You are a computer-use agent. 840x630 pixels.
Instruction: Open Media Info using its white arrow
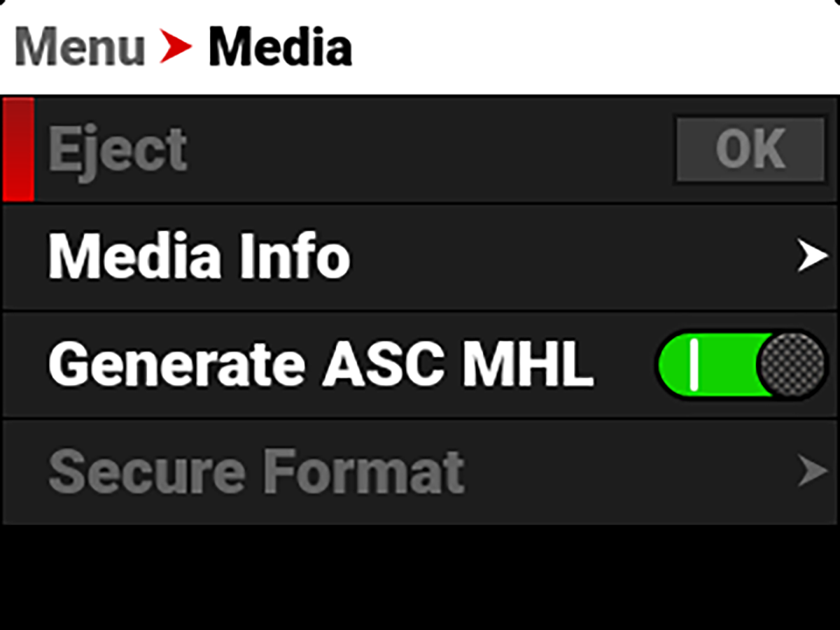[813, 258]
